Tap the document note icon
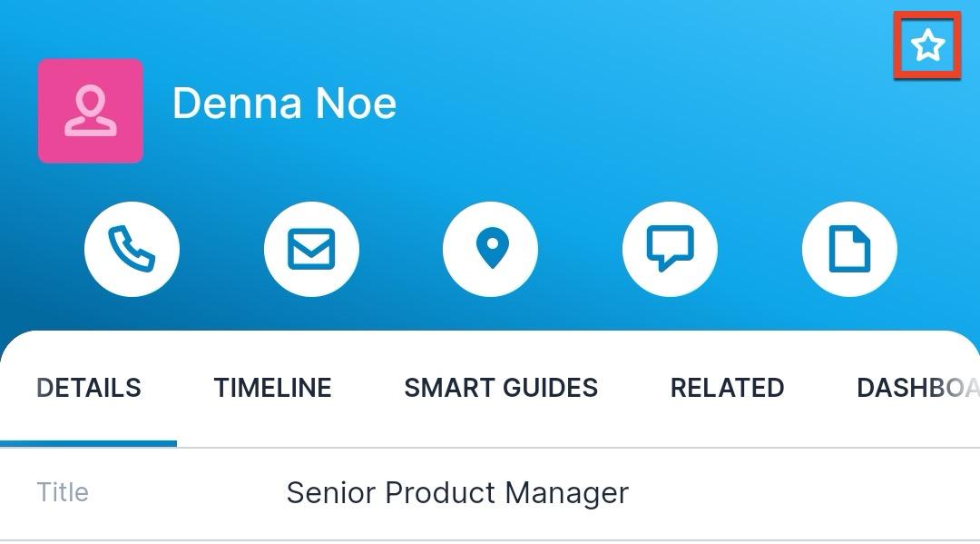The width and height of the screenshot is (980, 544). [x=849, y=249]
